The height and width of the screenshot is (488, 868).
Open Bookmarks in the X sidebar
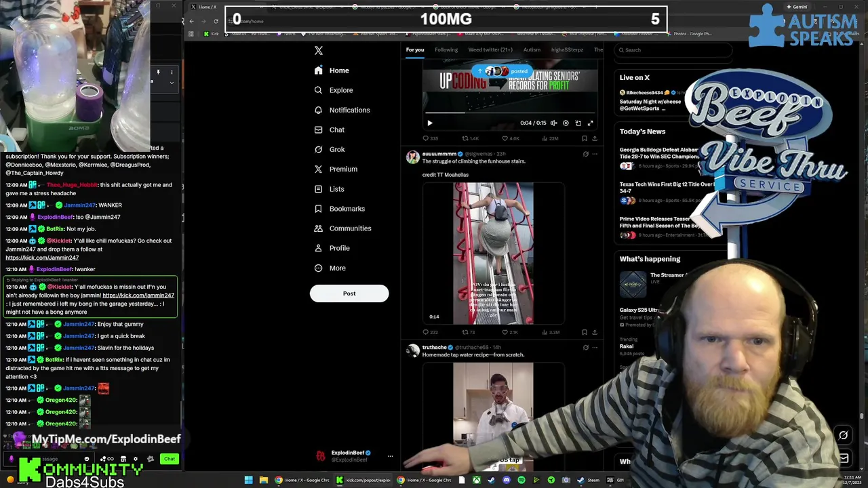pos(339,209)
